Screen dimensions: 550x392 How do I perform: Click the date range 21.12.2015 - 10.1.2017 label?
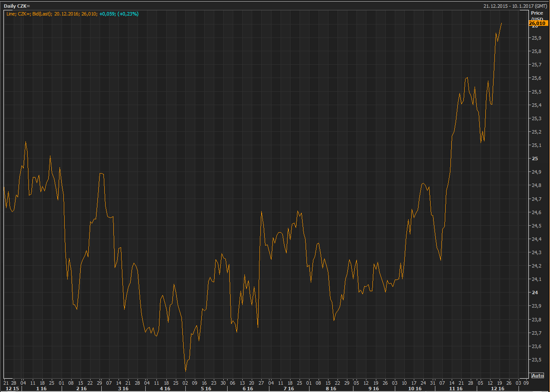(509, 6)
